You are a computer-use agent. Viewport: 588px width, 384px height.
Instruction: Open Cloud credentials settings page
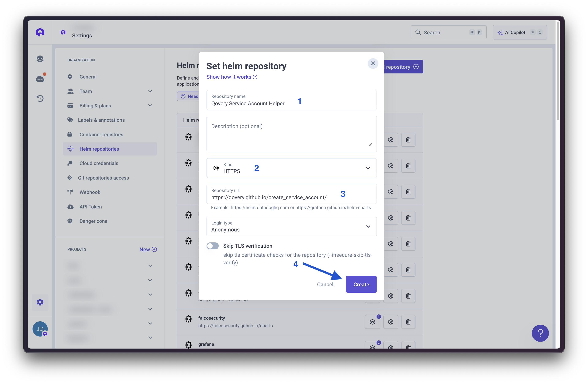coord(99,163)
